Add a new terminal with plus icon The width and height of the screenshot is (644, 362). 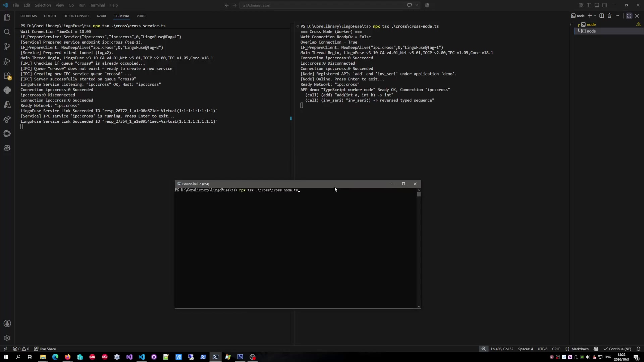589,16
